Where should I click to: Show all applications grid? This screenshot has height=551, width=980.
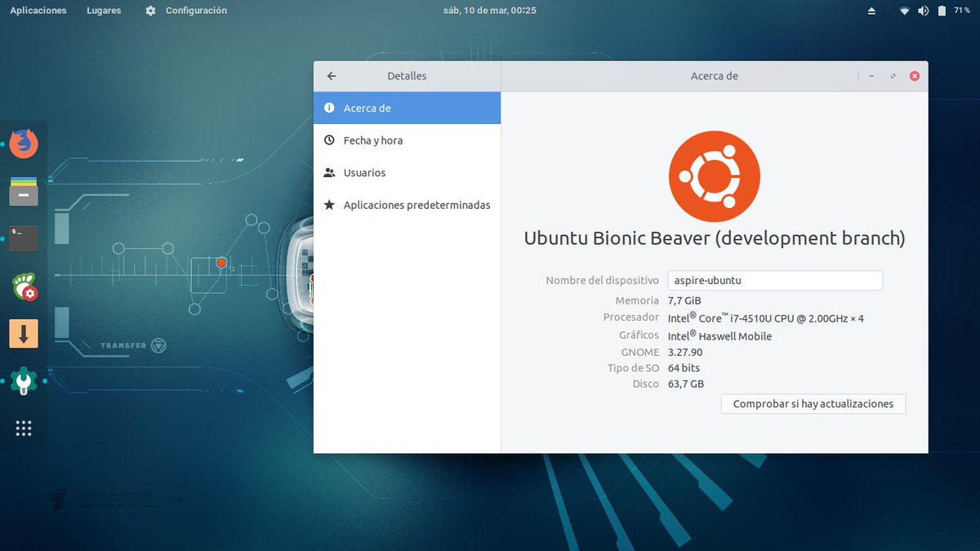click(24, 429)
